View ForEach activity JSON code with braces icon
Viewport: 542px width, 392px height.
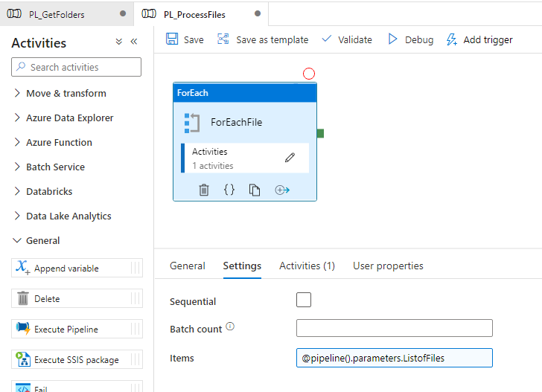pyautogui.click(x=229, y=190)
